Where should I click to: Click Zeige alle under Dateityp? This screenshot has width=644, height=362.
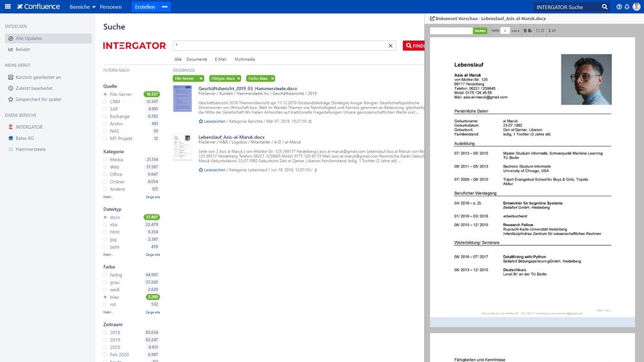click(x=153, y=254)
